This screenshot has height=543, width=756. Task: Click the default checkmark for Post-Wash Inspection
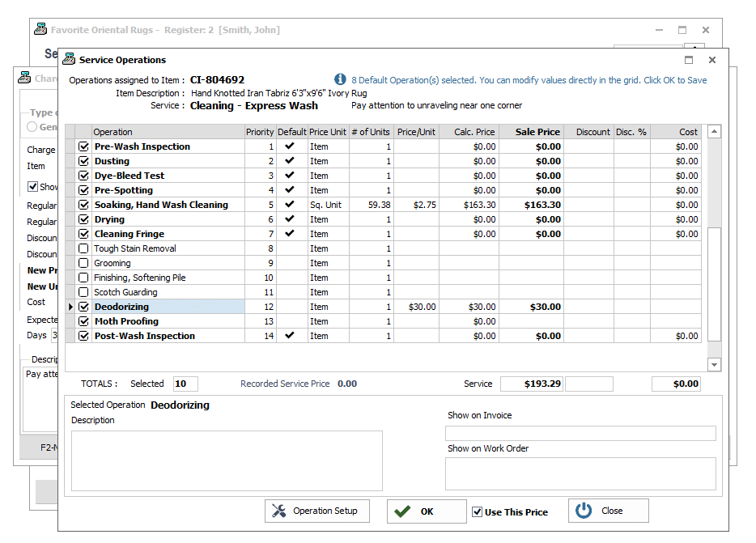click(289, 335)
